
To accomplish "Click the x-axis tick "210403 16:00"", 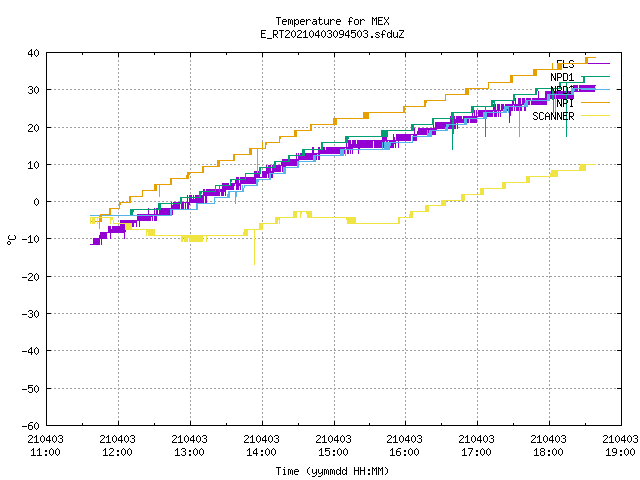I will [x=405, y=446].
